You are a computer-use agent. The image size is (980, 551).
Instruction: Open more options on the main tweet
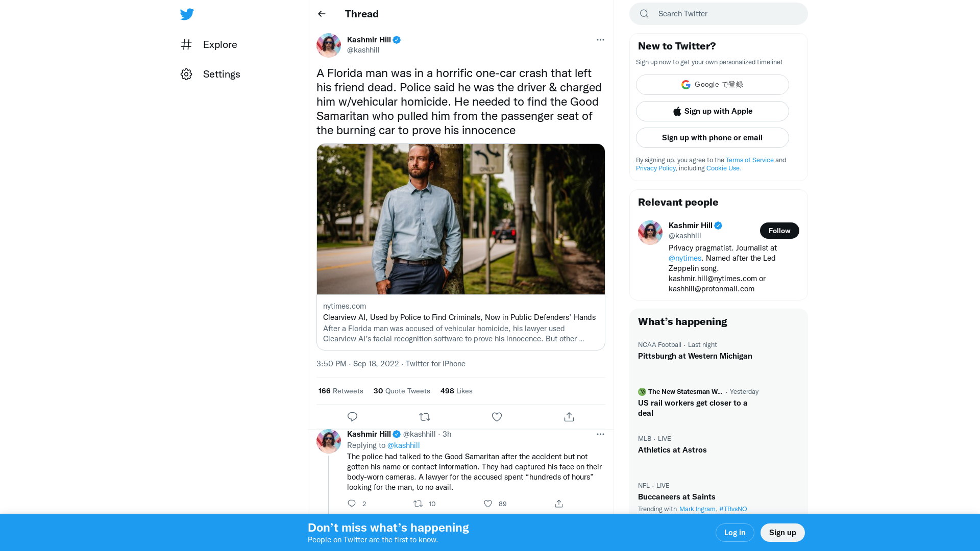(600, 40)
